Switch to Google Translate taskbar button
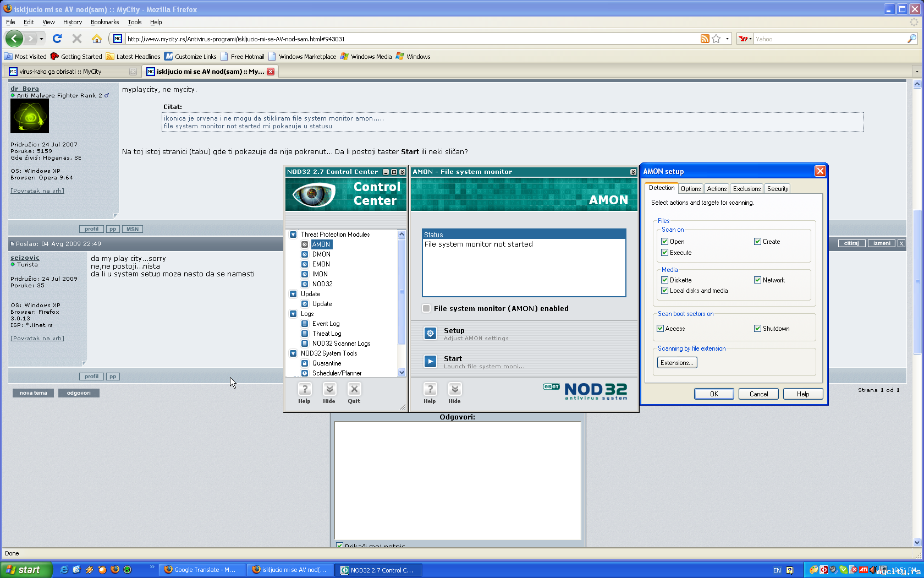Viewport: 924px width, 578px height. (202, 570)
